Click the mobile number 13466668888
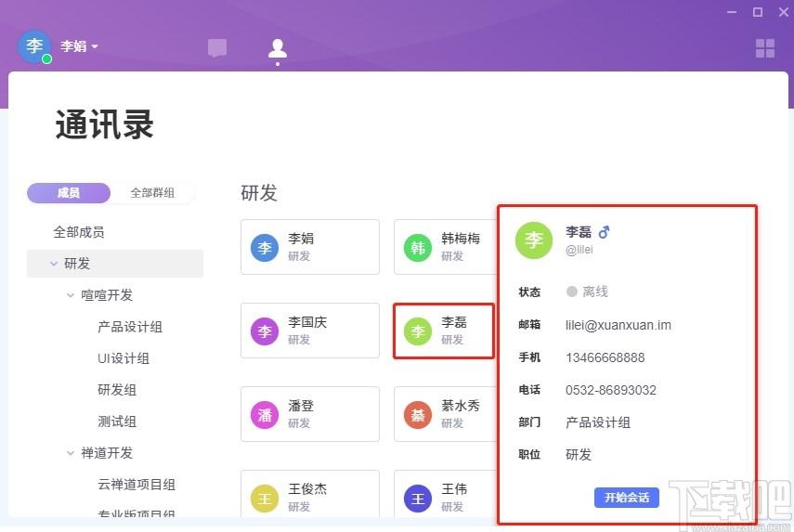Image resolution: width=794 pixels, height=532 pixels. [x=605, y=357]
